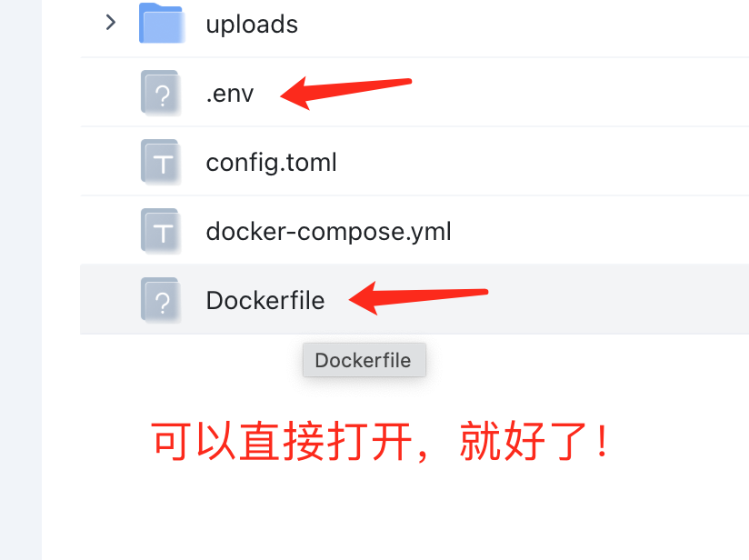Viewport: 749px width, 560px height.
Task: Click the red arrow pointing at .env
Action: click(345, 92)
